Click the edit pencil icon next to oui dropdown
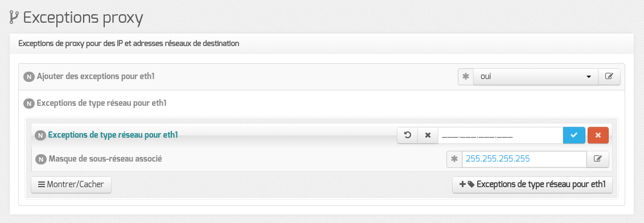Screen dimensions: 644x223 tap(609, 77)
